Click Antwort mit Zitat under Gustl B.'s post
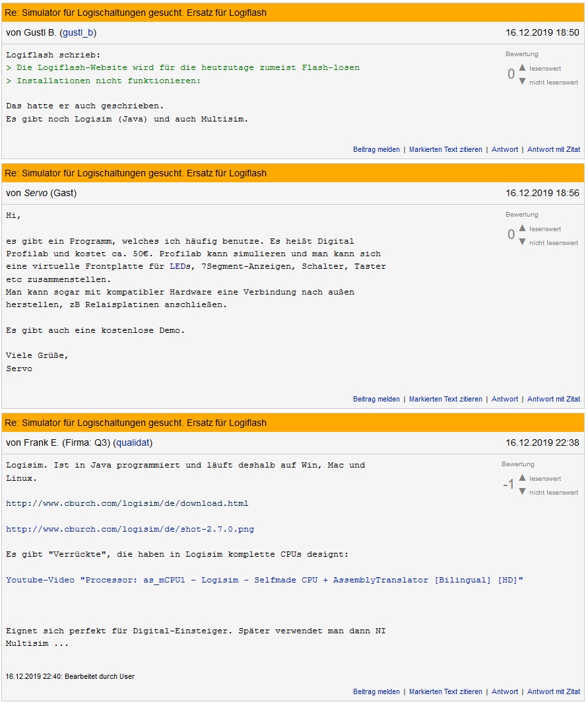The width and height of the screenshot is (588, 704). coord(554,149)
